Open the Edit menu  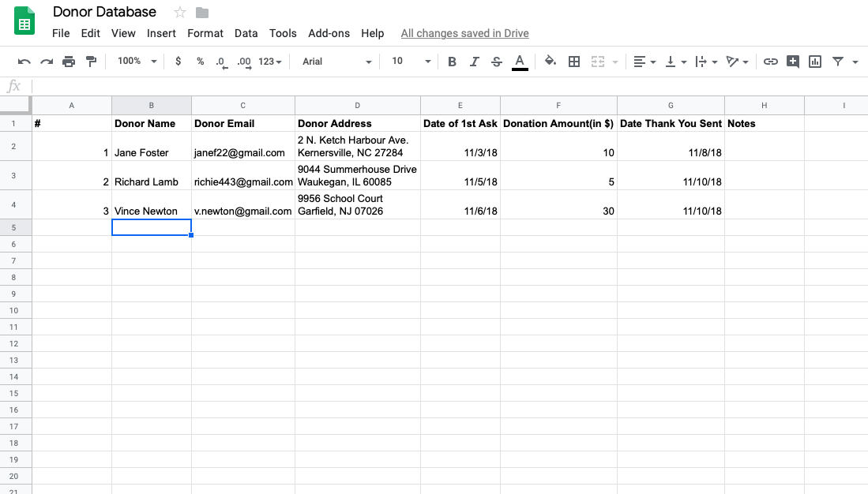click(90, 33)
